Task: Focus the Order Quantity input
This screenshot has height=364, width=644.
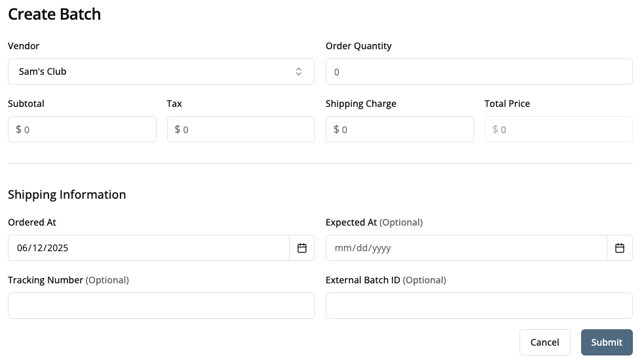Action: pyautogui.click(x=479, y=71)
